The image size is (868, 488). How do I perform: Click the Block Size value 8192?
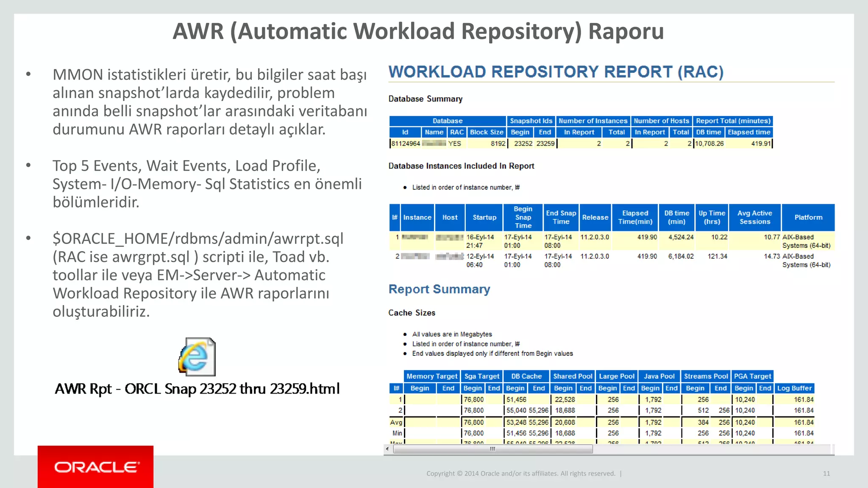coord(498,144)
